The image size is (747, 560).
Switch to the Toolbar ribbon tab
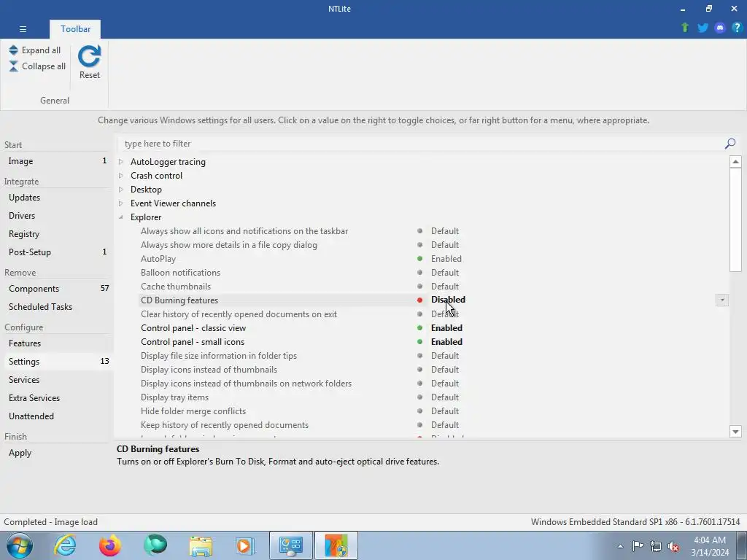pyautogui.click(x=75, y=29)
